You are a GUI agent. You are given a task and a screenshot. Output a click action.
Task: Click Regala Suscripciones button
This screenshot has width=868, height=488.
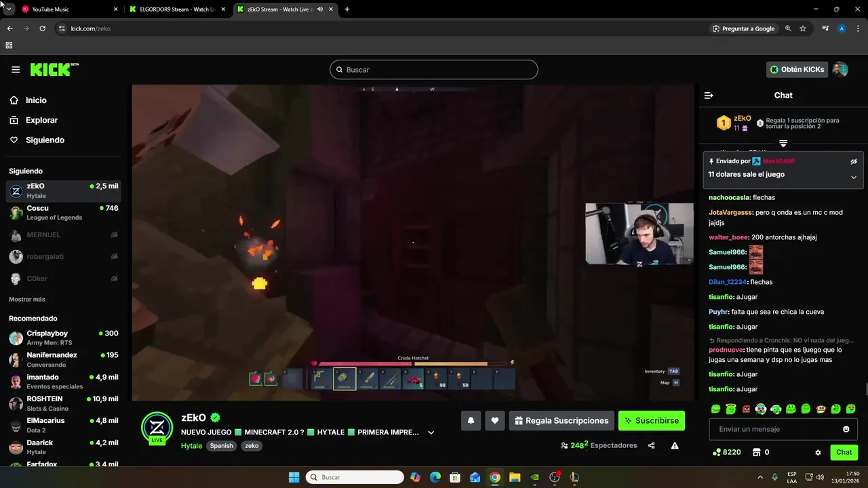[x=561, y=421]
